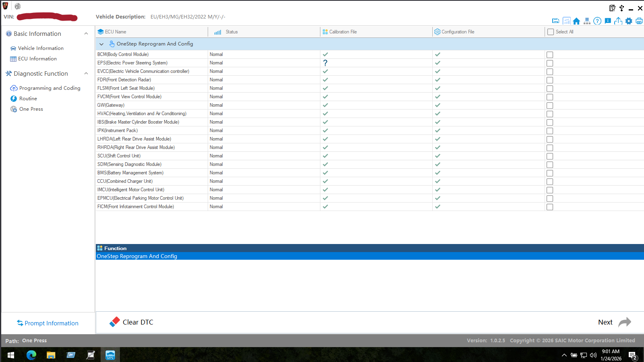The image size is (644, 362).
Task: Click the printer icon in the toolbar
Action: pyautogui.click(x=639, y=21)
